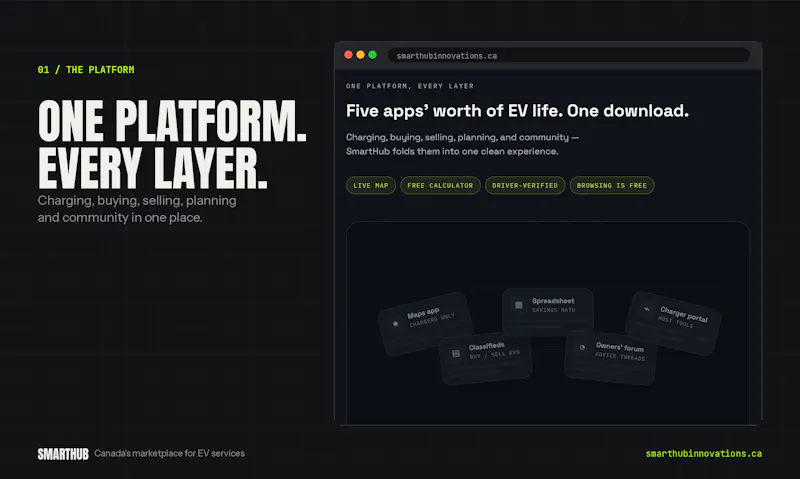Click 'Canada's marketplace for EV services' tagline
The image size is (800, 479).
[169, 453]
